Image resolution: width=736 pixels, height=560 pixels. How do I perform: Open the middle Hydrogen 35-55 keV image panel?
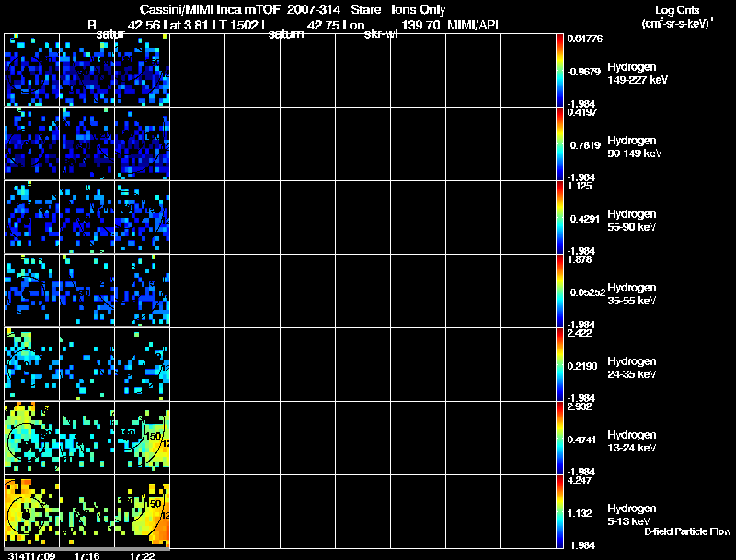[x=86, y=291]
